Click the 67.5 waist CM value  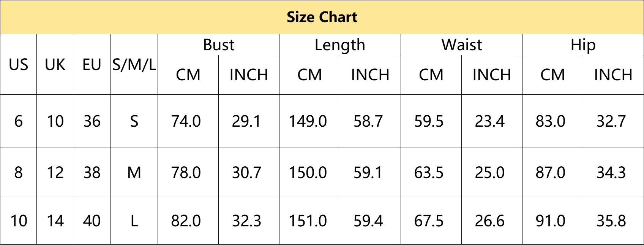pos(429,221)
